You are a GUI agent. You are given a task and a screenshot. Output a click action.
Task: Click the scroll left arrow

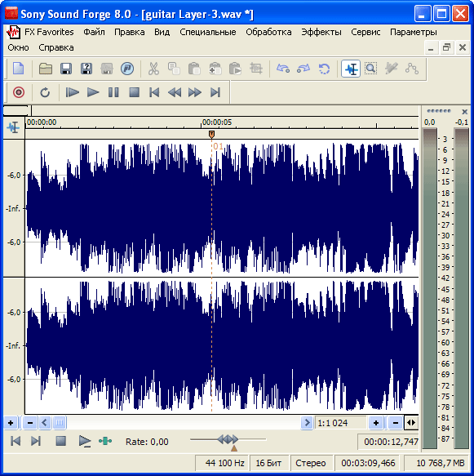[45, 423]
